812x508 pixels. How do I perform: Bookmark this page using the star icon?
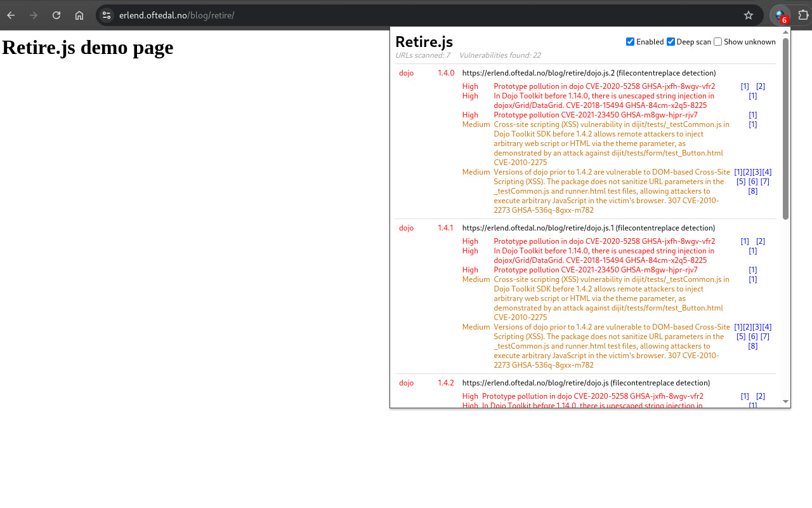[x=749, y=15]
